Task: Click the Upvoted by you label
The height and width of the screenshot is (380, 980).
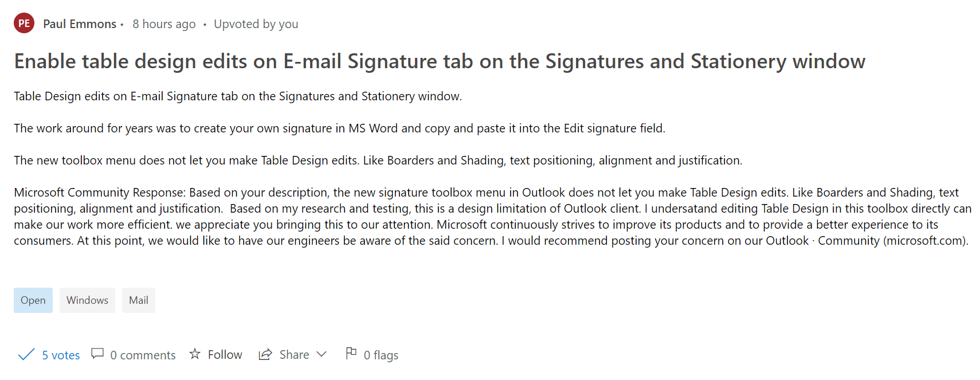Action: tap(256, 23)
